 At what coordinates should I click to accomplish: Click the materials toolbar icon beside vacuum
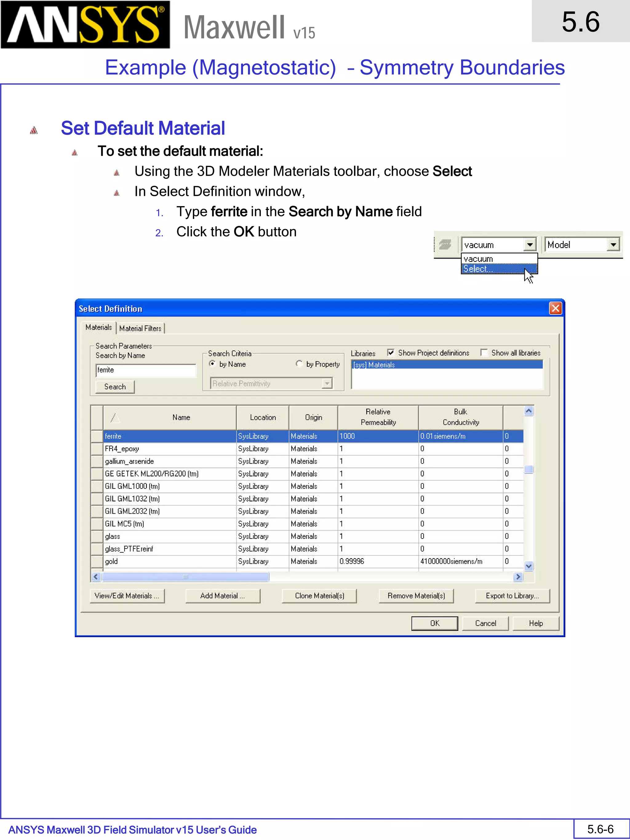[445, 244]
